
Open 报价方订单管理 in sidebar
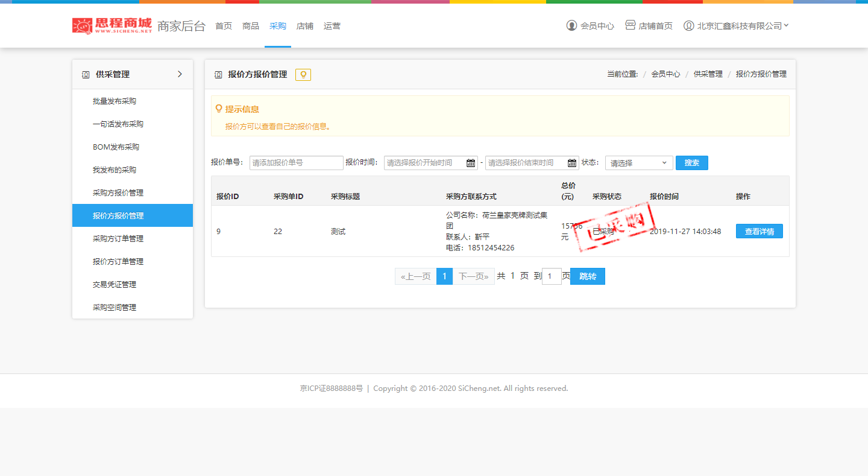click(x=133, y=262)
